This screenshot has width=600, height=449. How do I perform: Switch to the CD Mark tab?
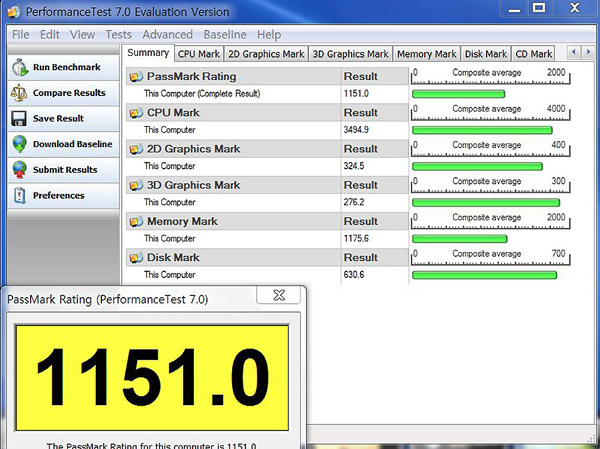click(533, 54)
